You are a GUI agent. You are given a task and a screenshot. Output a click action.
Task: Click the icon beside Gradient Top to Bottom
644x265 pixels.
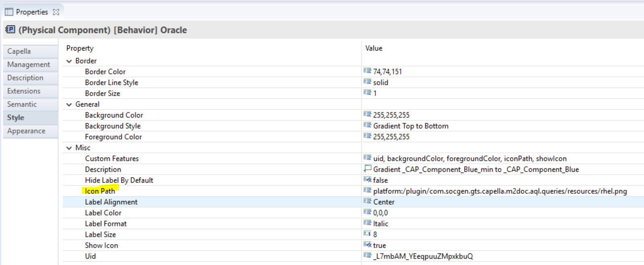tap(367, 125)
